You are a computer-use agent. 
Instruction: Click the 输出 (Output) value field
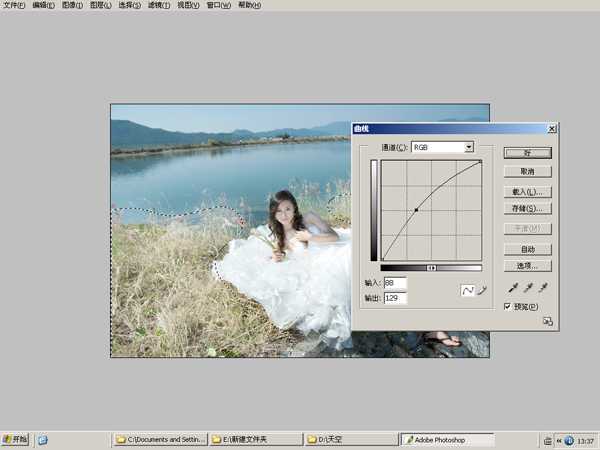pos(395,298)
